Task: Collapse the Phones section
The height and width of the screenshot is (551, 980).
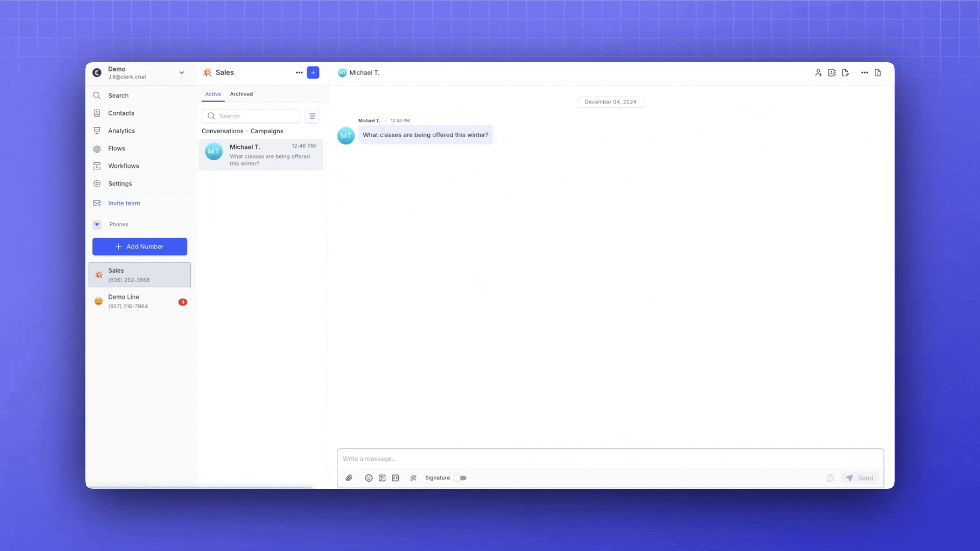Action: click(97, 224)
